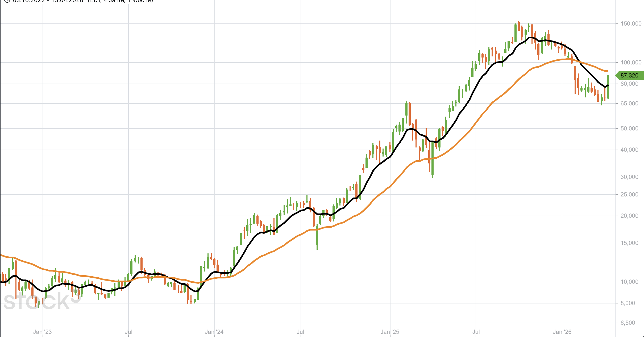Select the Jan '23 time axis label
Viewport: 644px width, 337px height.
(x=42, y=332)
